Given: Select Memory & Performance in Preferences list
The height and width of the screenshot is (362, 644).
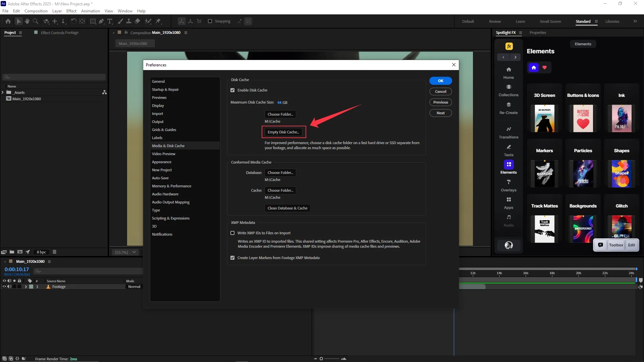Looking at the screenshot, I should 185,186.
